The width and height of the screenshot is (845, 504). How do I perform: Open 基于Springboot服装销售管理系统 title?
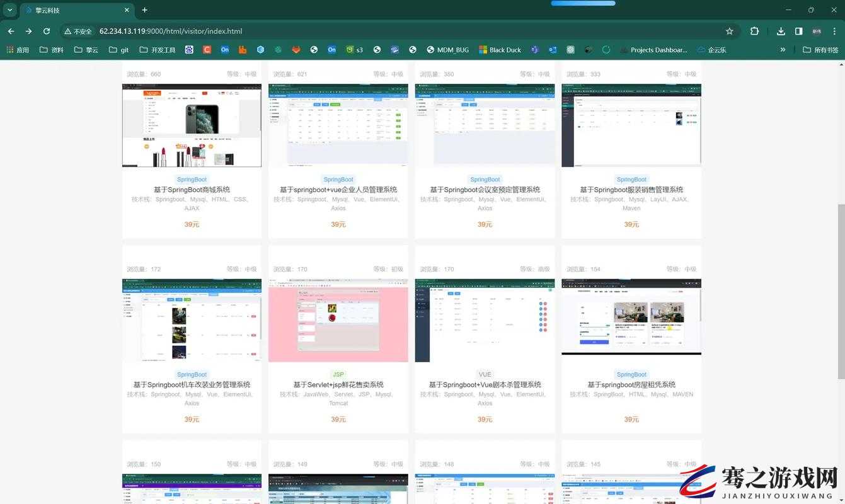(x=631, y=190)
